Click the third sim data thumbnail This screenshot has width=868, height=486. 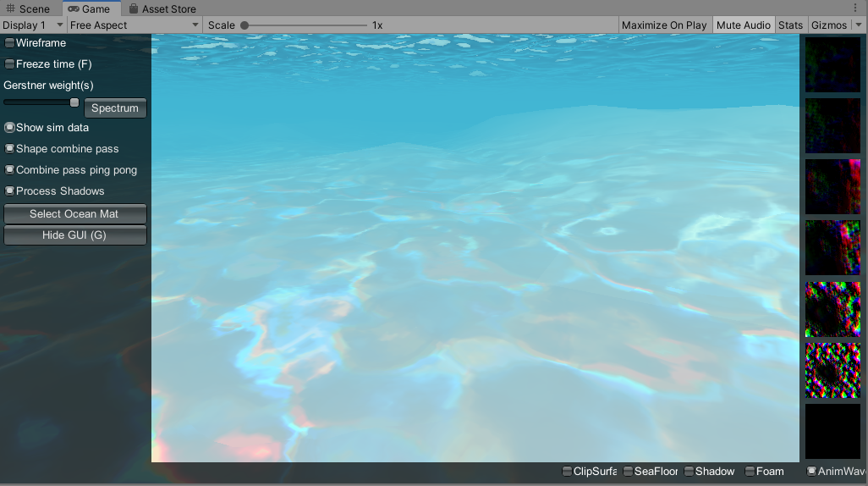[x=832, y=187]
